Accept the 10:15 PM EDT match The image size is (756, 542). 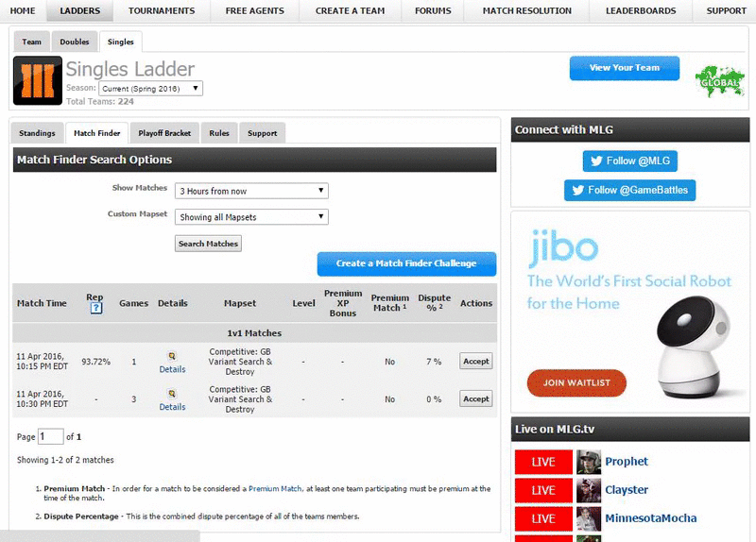point(476,362)
